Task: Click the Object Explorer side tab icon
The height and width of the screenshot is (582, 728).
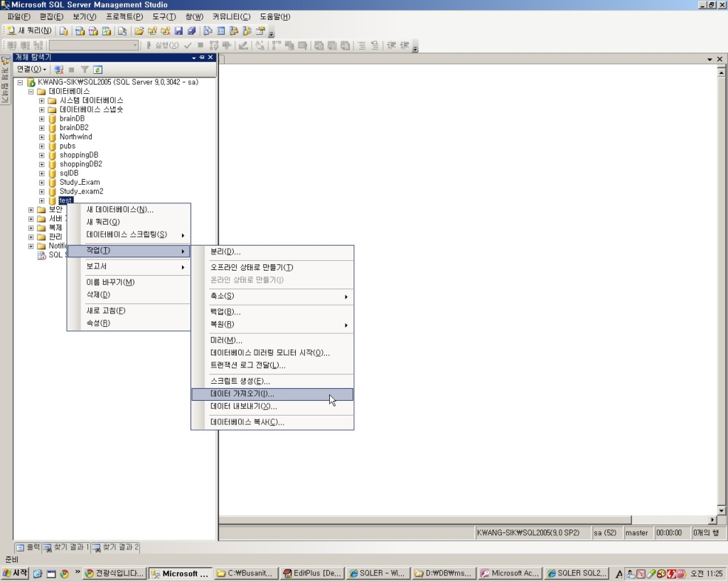Action: tap(6, 61)
